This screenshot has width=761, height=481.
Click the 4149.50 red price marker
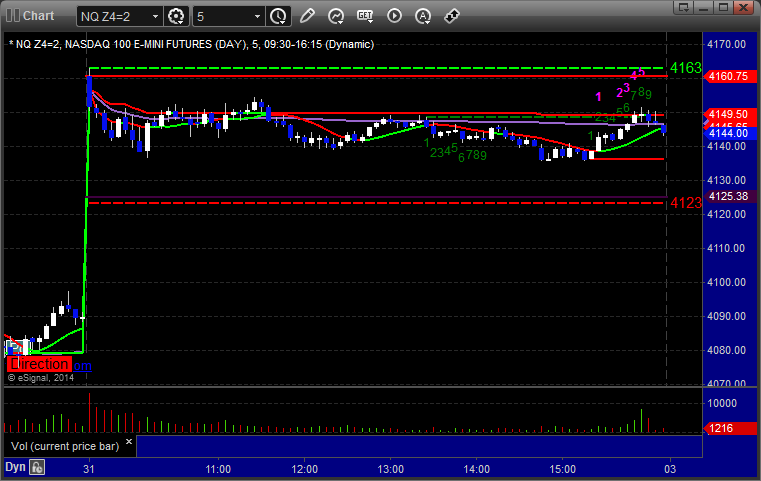point(729,114)
